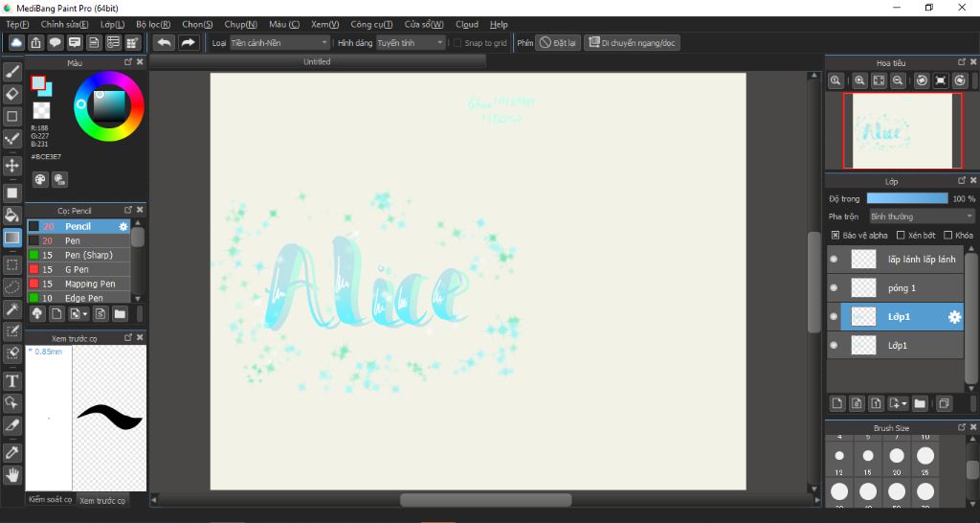Zoom in using the Navigator magnifier plus
Viewport: 980px width, 523px height.
[860, 80]
